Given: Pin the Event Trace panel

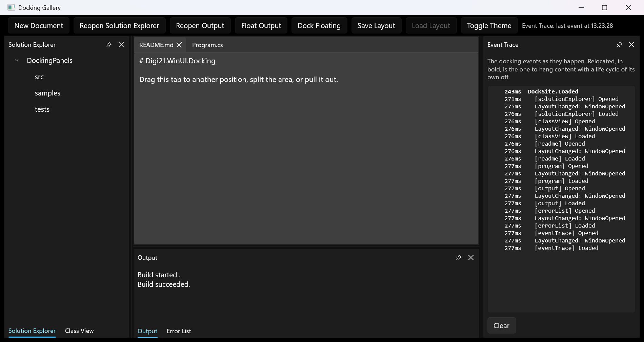Looking at the screenshot, I should [619, 45].
